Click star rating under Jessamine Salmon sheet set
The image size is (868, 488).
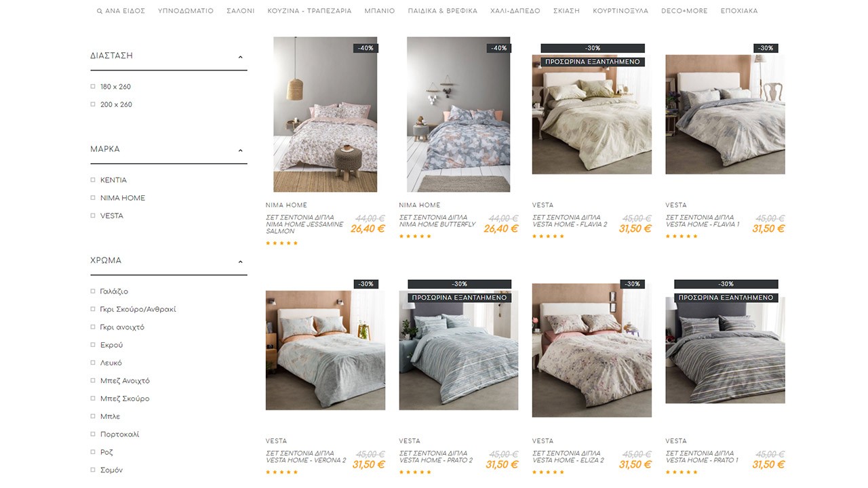coord(281,243)
